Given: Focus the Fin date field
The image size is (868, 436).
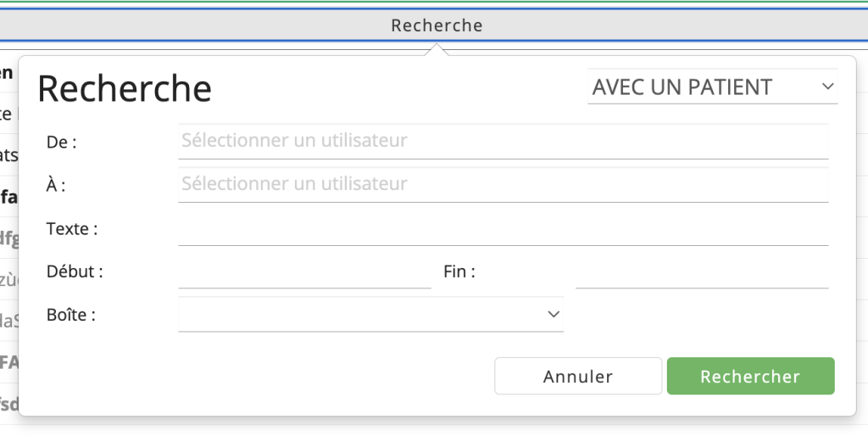Looking at the screenshot, I should coord(702,271).
